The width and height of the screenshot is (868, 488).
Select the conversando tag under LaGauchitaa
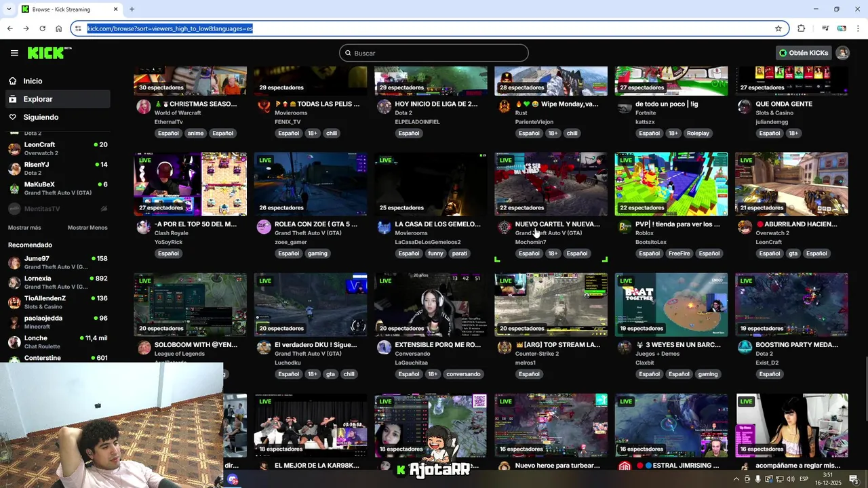[x=463, y=374]
